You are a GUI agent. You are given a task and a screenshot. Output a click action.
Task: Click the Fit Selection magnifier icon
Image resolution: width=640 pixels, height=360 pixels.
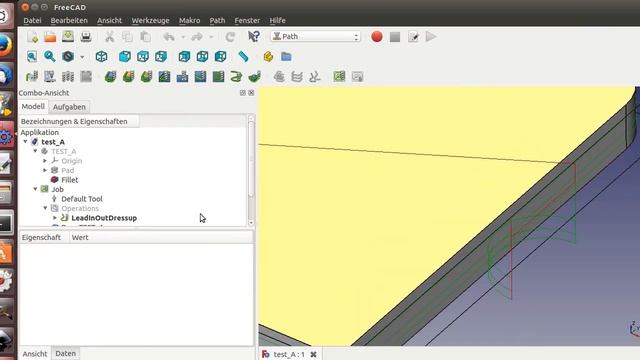click(50, 56)
